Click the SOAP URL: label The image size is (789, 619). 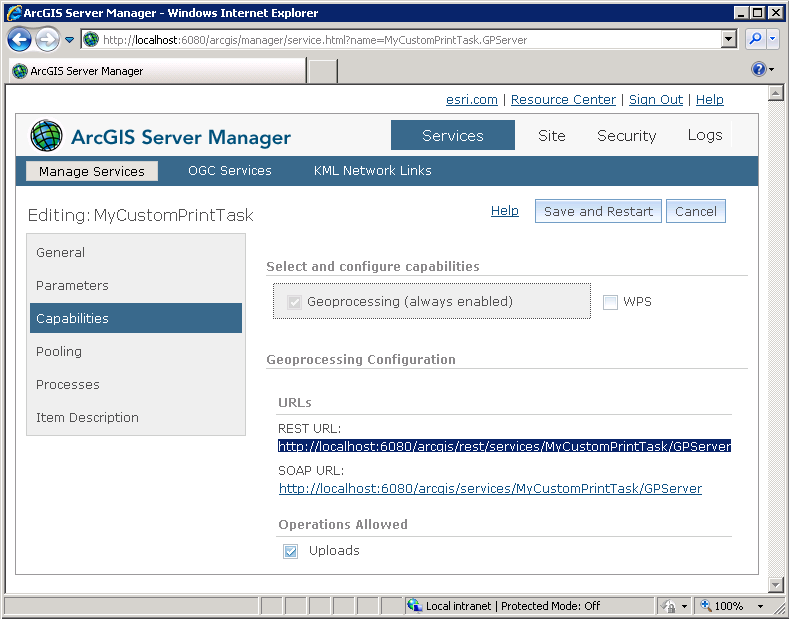point(311,471)
